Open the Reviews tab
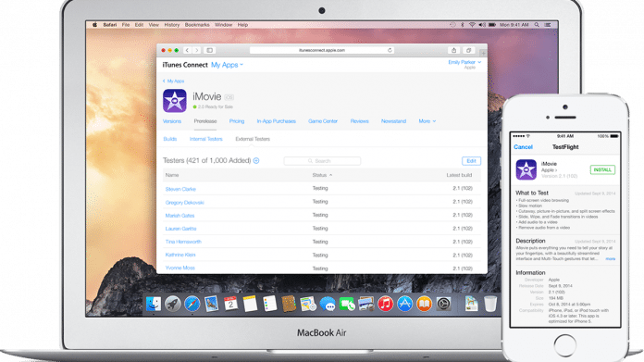 pos(359,121)
